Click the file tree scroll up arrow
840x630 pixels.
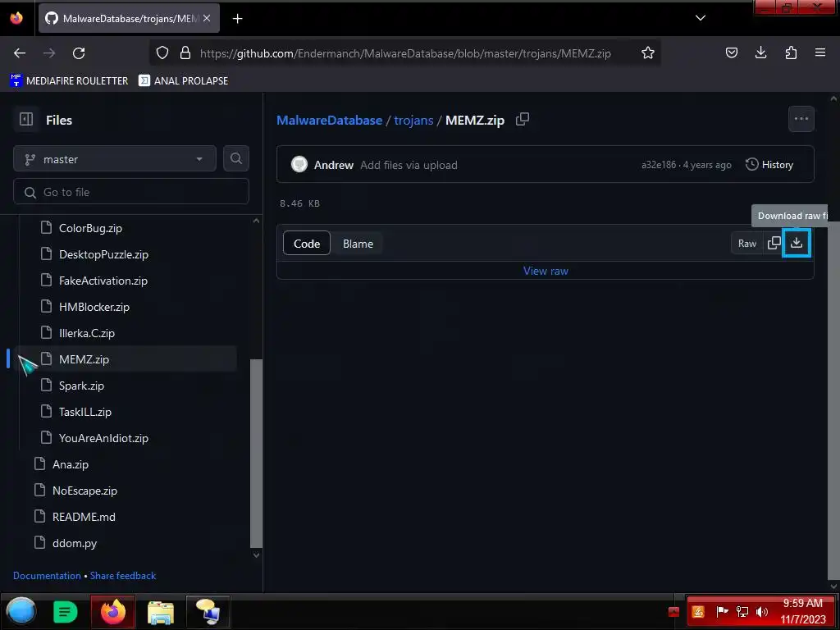click(x=256, y=220)
